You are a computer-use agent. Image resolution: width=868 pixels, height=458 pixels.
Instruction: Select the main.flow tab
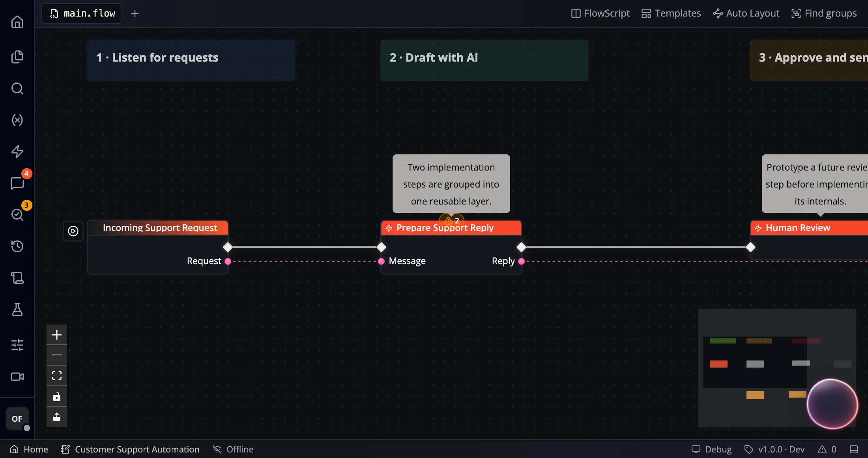click(82, 13)
